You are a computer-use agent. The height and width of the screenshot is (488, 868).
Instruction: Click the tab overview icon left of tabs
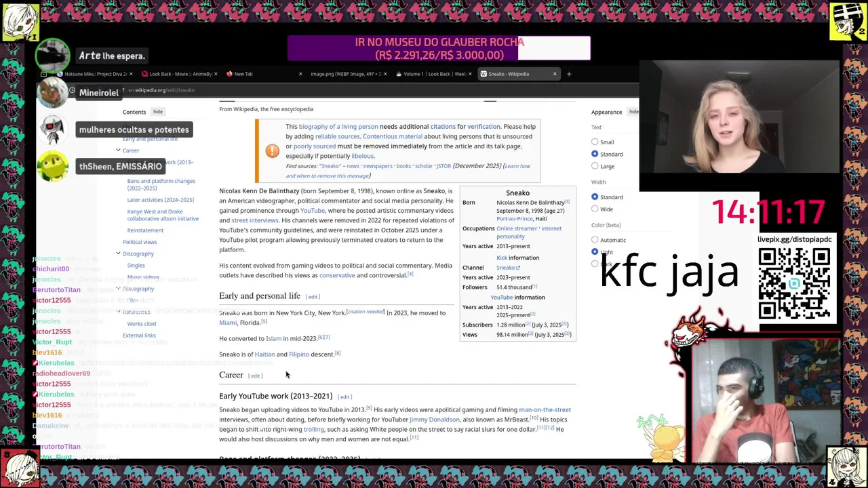pos(43,74)
